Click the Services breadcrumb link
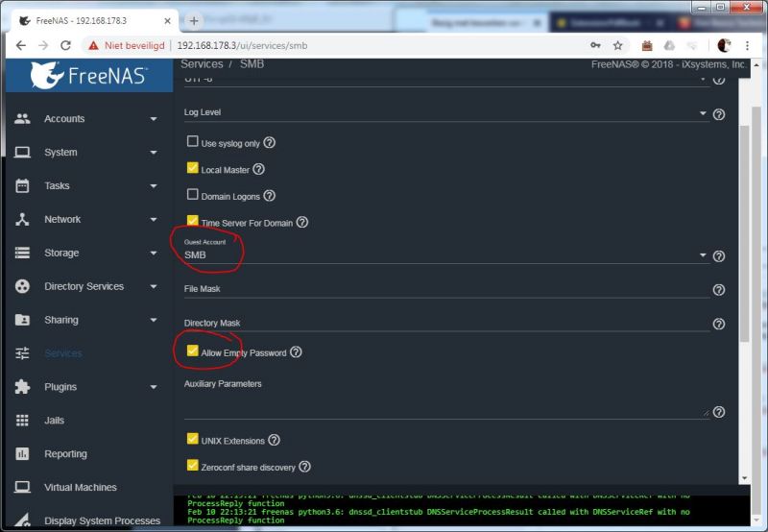The image size is (768, 532). pyautogui.click(x=202, y=64)
